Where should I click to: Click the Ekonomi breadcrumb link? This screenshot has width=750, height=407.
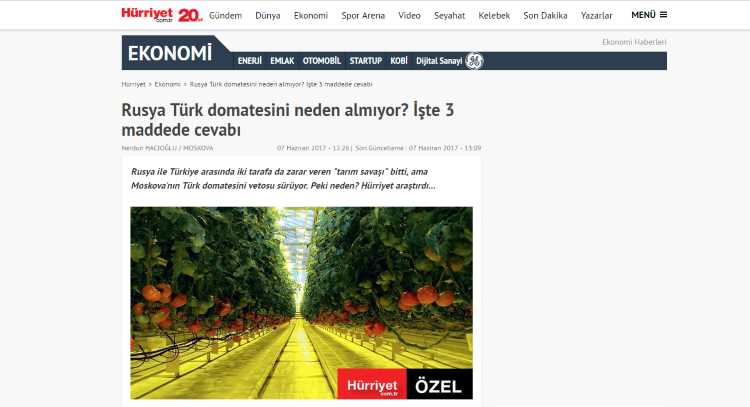point(167,84)
